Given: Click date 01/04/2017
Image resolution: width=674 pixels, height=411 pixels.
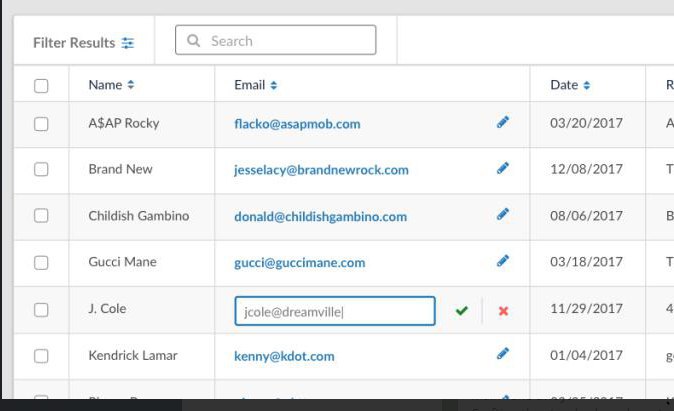Looking at the screenshot, I should [586, 355].
